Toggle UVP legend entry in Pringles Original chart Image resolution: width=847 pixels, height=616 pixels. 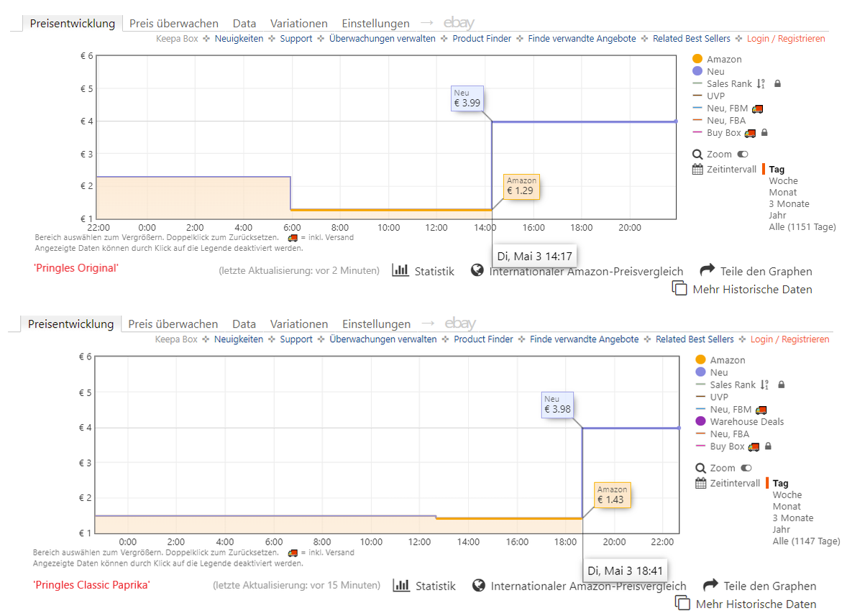[709, 96]
